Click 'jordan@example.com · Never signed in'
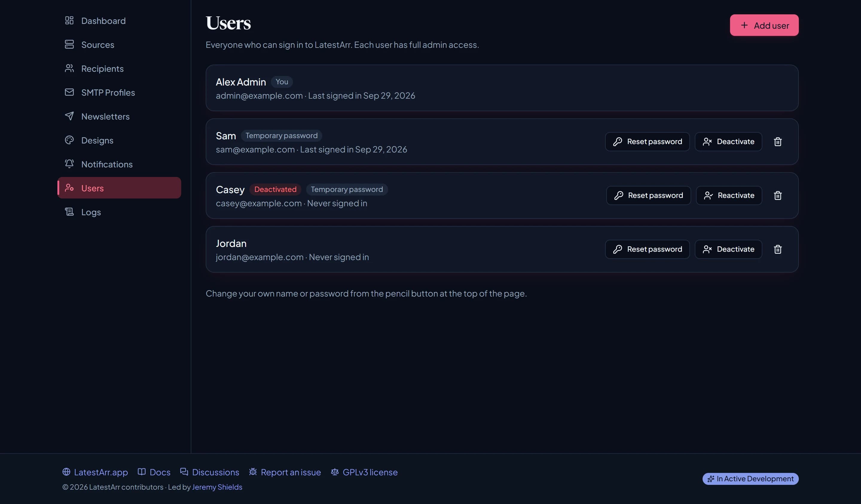The width and height of the screenshot is (861, 504). [292, 257]
